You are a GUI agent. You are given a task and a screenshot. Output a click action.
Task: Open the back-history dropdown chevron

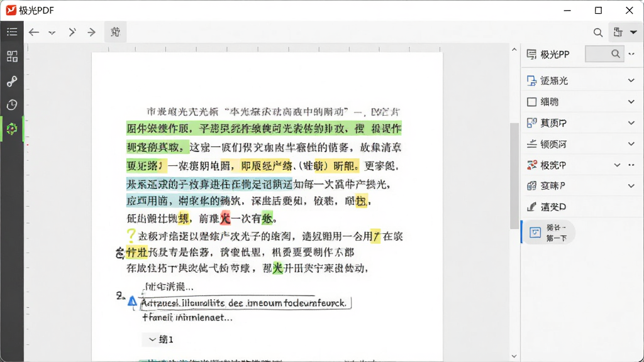point(52,33)
